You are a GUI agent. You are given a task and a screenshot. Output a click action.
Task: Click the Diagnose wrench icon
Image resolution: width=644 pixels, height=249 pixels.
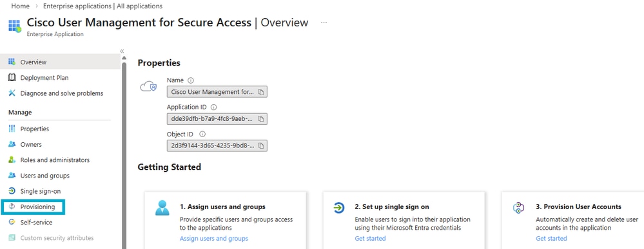tap(12, 93)
